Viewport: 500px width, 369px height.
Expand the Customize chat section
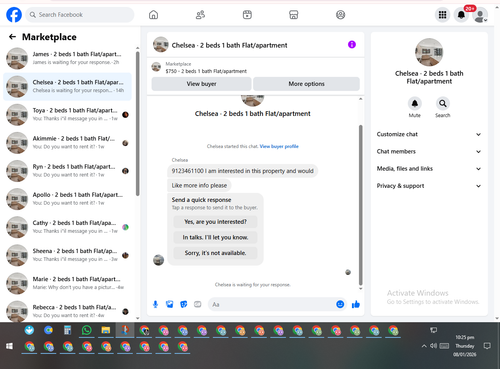[429, 134]
